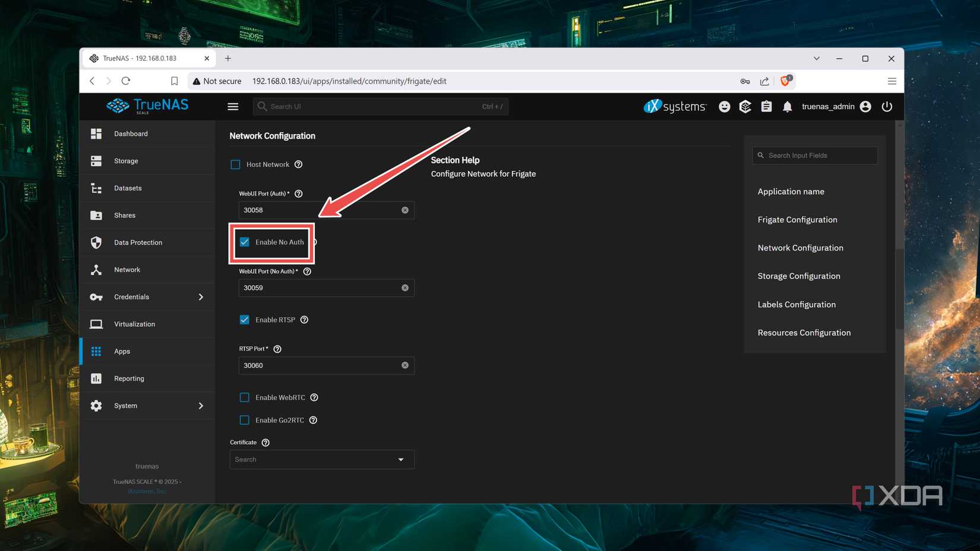Image resolution: width=980 pixels, height=551 pixels.
Task: Jump to Network Configuration section link
Action: pyautogui.click(x=800, y=248)
